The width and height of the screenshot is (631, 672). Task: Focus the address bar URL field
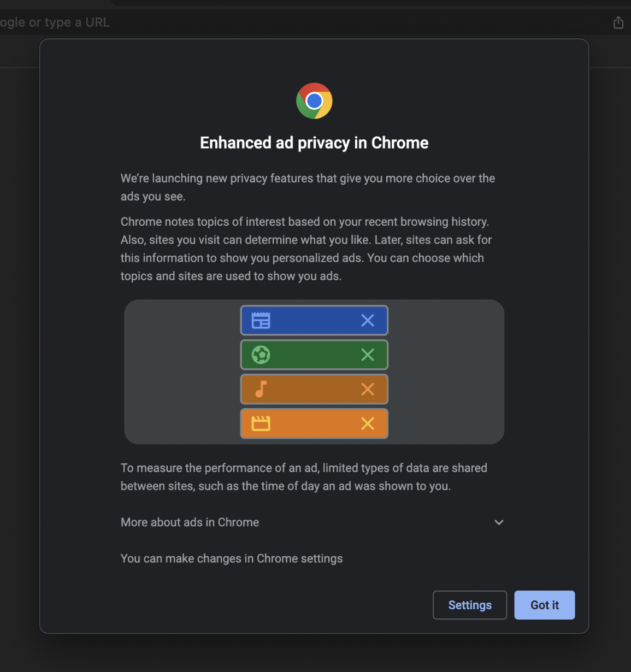55,22
